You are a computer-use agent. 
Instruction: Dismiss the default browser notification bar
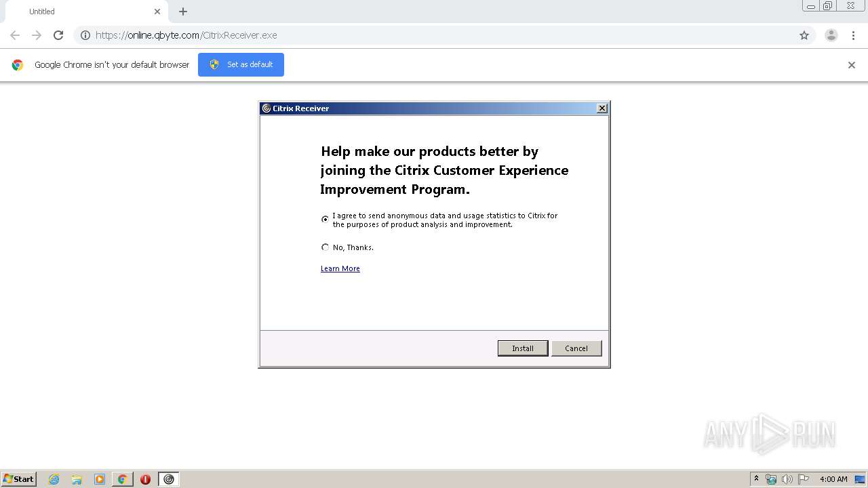pyautogui.click(x=852, y=65)
